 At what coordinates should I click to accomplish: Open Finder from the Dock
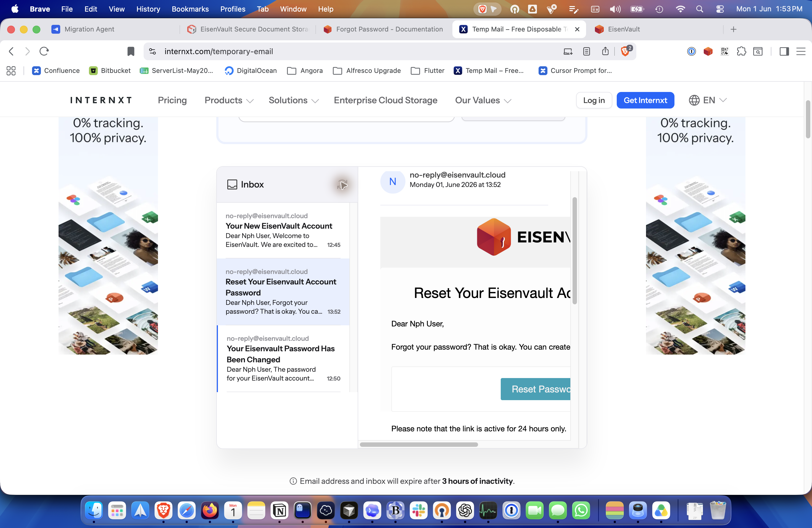click(x=94, y=510)
